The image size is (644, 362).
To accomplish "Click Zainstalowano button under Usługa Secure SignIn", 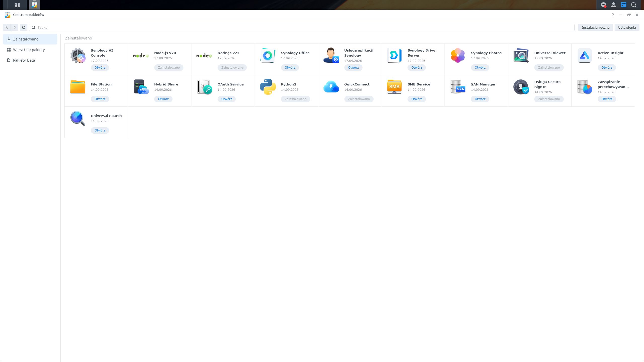I will point(549,99).
